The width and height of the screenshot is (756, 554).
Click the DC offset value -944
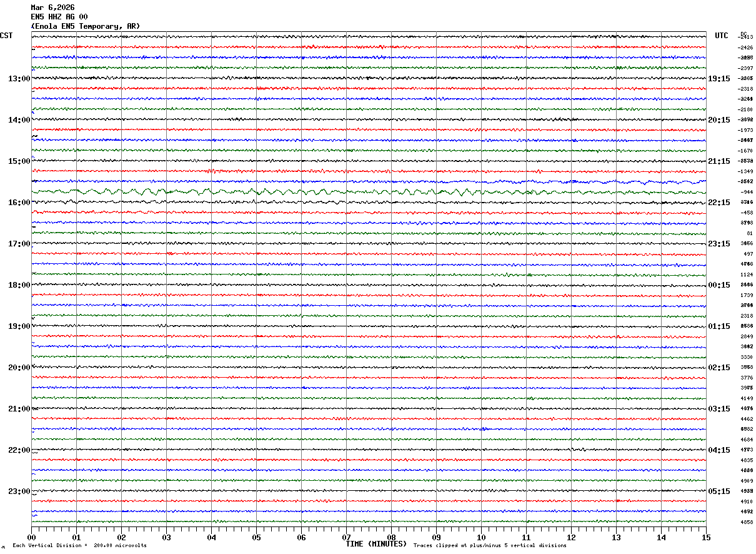coord(746,192)
